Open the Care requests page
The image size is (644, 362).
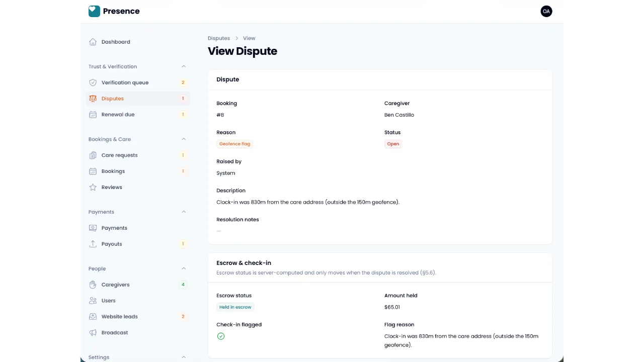pyautogui.click(x=138, y=155)
